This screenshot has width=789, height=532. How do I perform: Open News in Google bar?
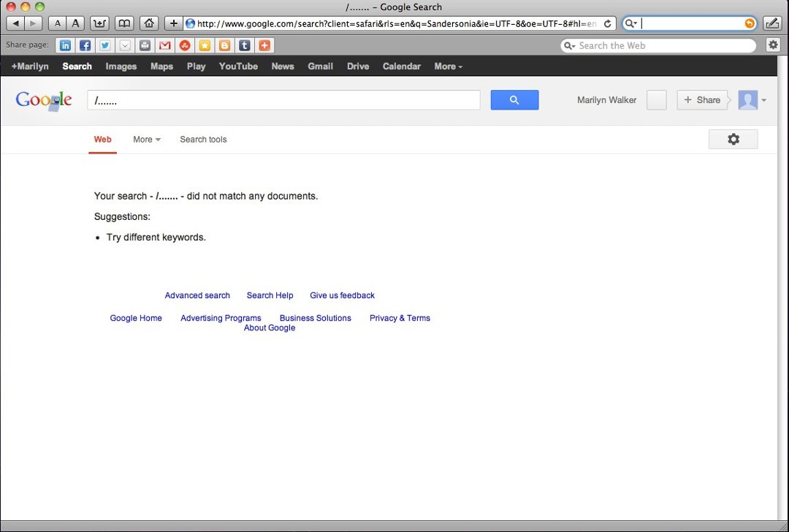(282, 66)
